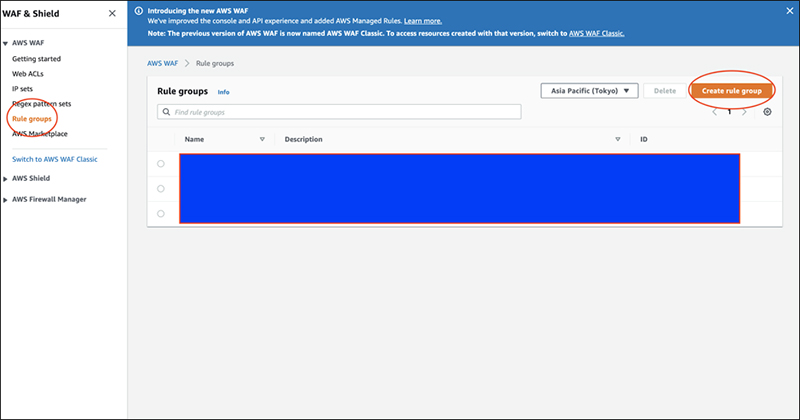800x420 pixels.
Task: Open Web ACLs in the sidebar
Action: [27, 74]
